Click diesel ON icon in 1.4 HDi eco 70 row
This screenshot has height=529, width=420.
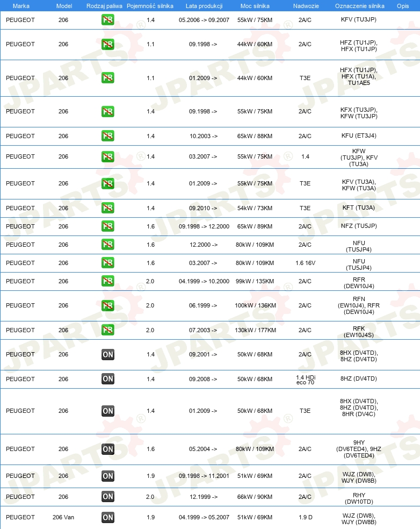(108, 379)
